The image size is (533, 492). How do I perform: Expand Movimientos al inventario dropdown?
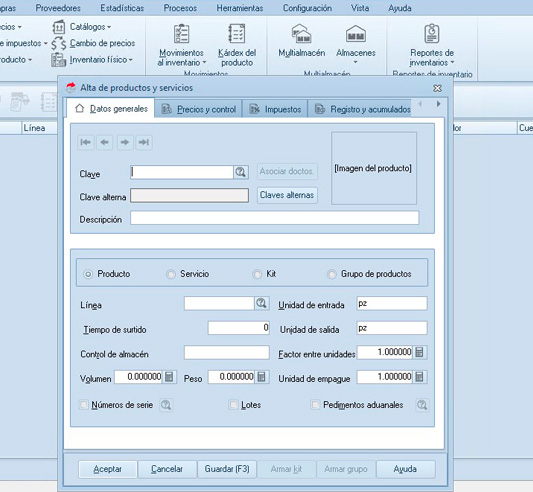[x=204, y=63]
